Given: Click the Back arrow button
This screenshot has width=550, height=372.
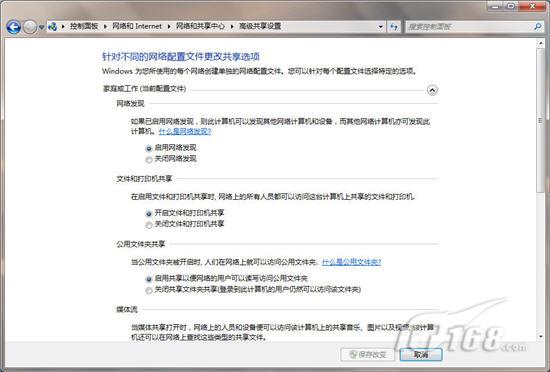Looking at the screenshot, I should (14, 27).
